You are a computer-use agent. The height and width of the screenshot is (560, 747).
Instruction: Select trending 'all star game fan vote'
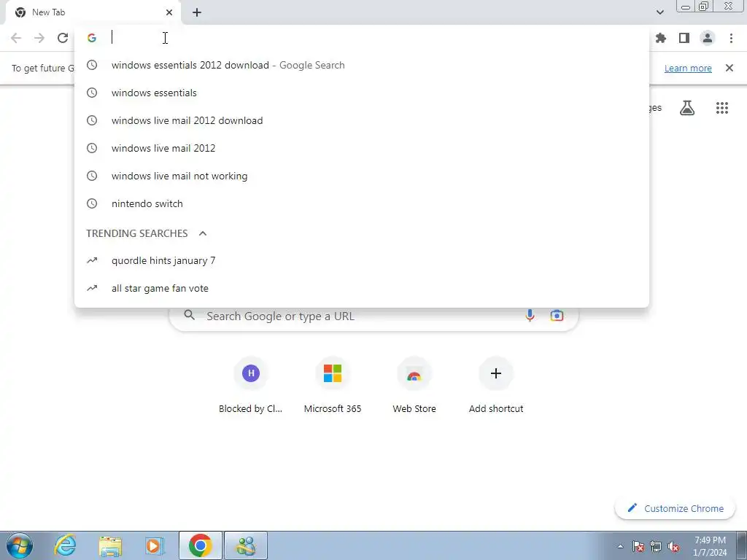click(x=362, y=288)
